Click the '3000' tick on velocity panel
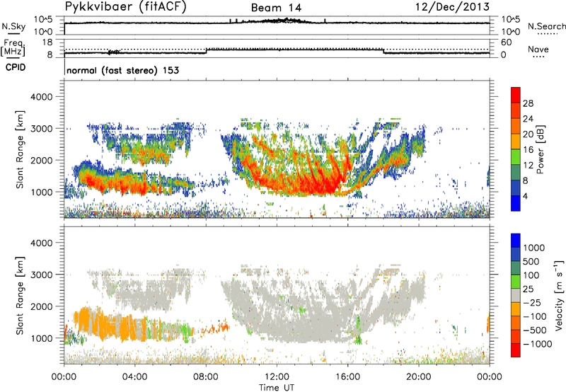566x392 pixels. [x=41, y=275]
